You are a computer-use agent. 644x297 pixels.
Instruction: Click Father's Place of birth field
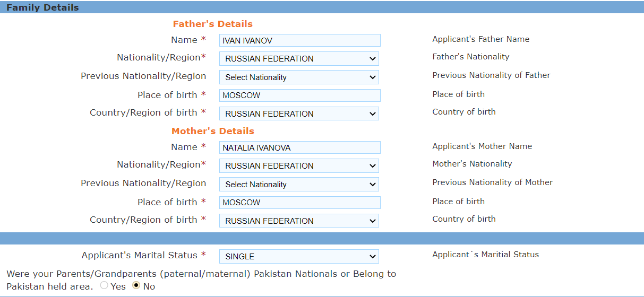click(x=299, y=95)
